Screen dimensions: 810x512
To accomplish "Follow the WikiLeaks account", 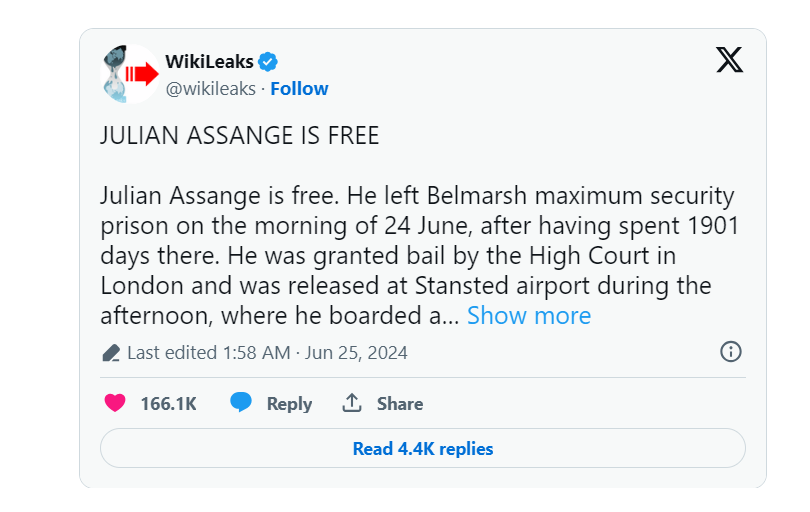I will point(299,89).
